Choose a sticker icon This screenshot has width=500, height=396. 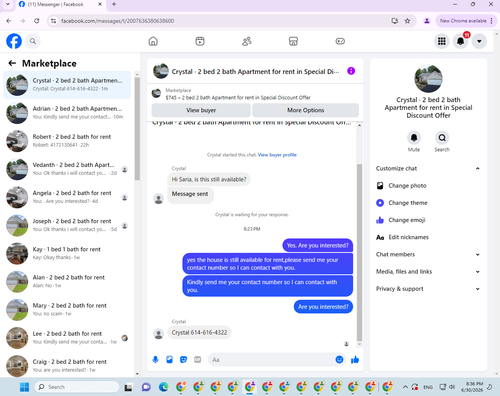(183, 360)
